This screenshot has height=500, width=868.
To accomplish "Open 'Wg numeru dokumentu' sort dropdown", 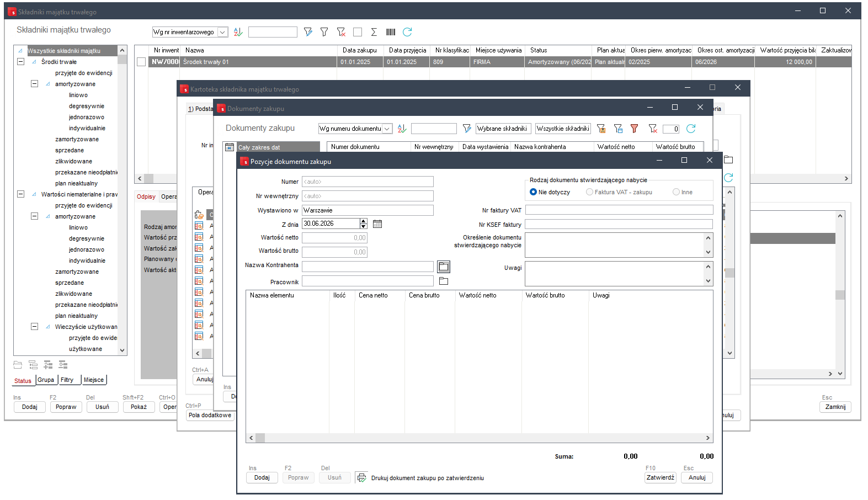I will tap(387, 129).
